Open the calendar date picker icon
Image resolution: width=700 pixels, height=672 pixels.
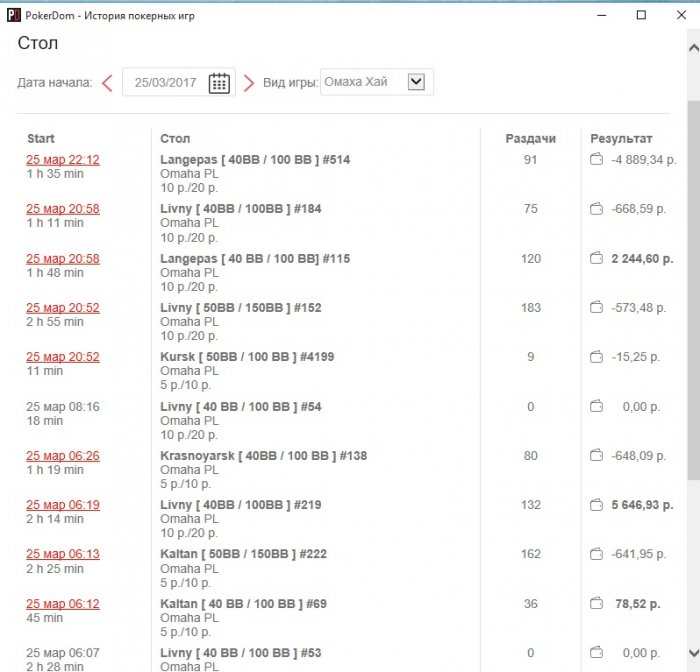pyautogui.click(x=219, y=83)
